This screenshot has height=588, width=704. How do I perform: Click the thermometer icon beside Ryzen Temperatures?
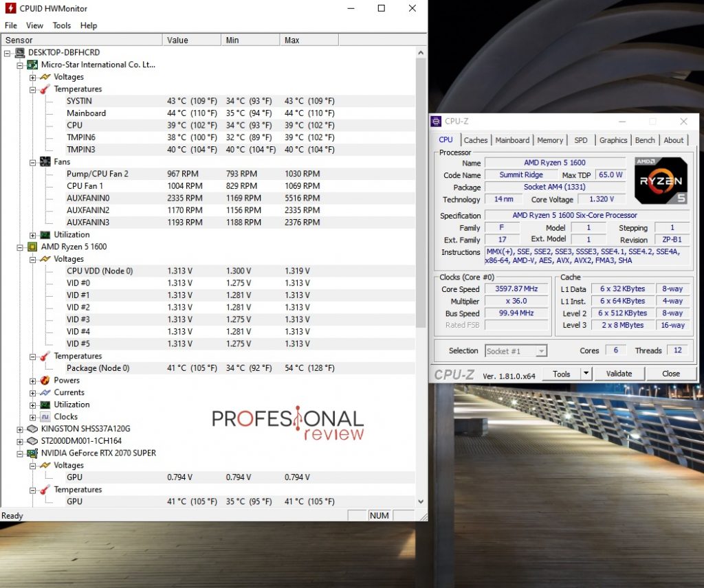(45, 356)
